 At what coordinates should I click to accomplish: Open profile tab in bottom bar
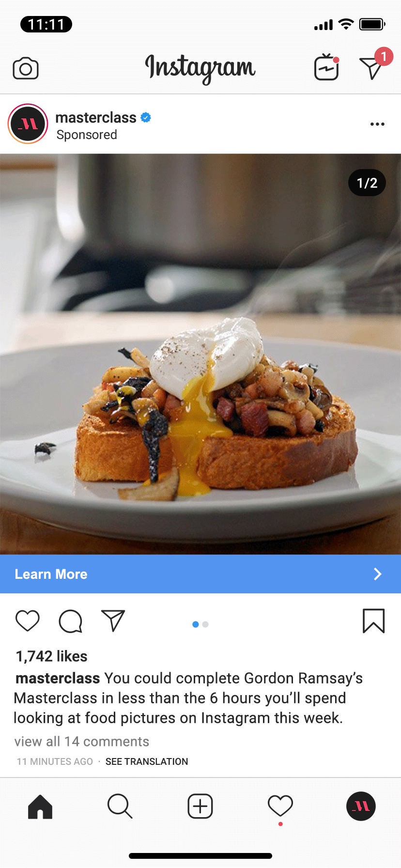coord(361,806)
